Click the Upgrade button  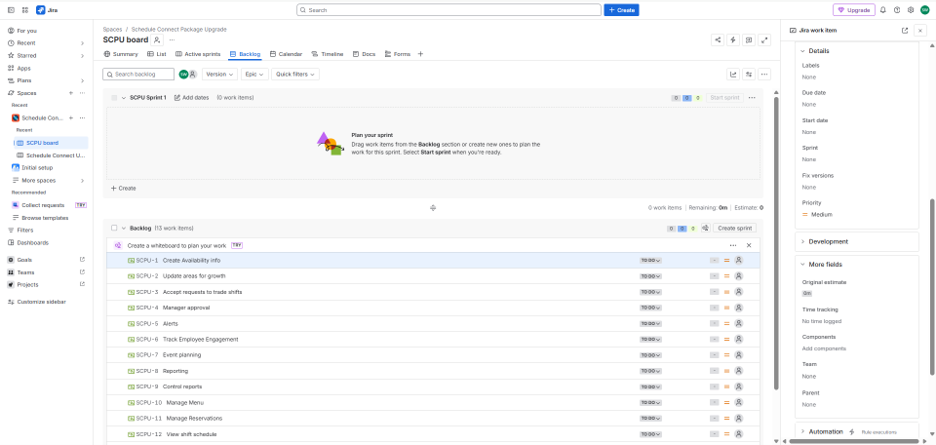pos(854,10)
